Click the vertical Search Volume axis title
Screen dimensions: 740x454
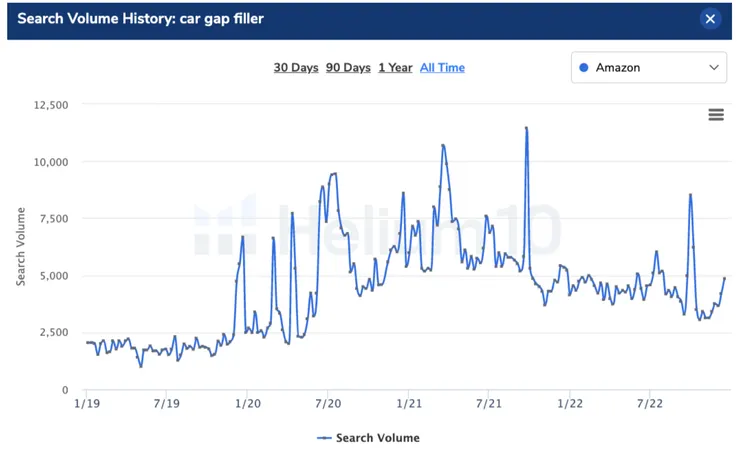[21, 246]
